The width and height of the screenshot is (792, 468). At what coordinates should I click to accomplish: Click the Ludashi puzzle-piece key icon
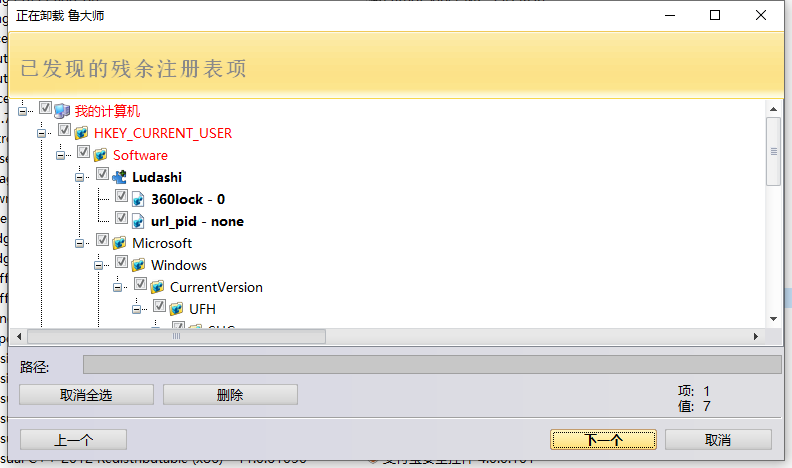click(119, 177)
